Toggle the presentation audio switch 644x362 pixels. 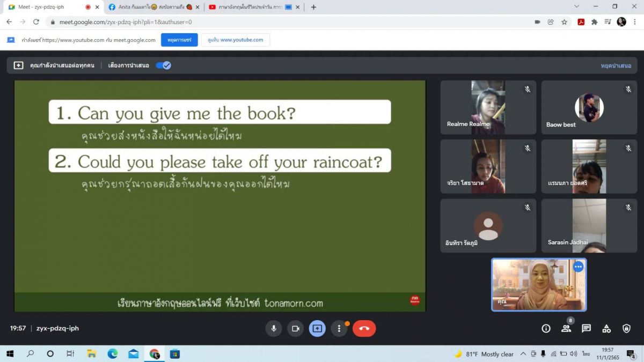coord(163,65)
